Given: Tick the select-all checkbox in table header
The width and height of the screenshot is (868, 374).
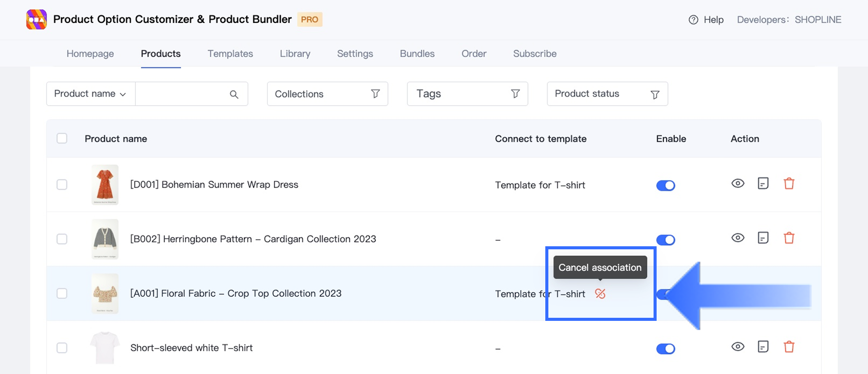Looking at the screenshot, I should tap(62, 138).
